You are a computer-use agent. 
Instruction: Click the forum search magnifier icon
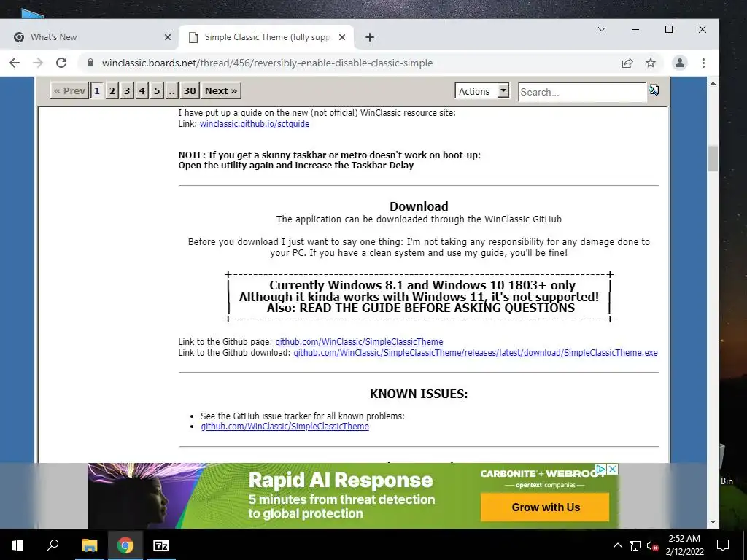click(x=654, y=90)
